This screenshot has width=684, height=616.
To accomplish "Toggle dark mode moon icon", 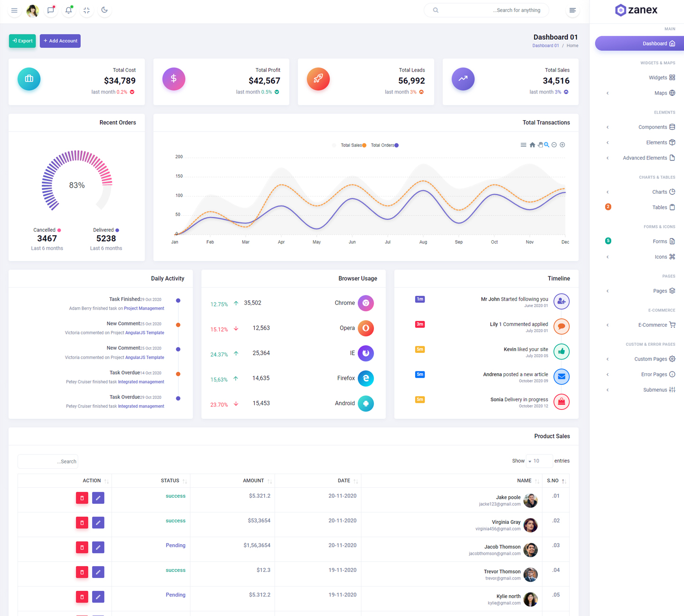I will point(104,10).
